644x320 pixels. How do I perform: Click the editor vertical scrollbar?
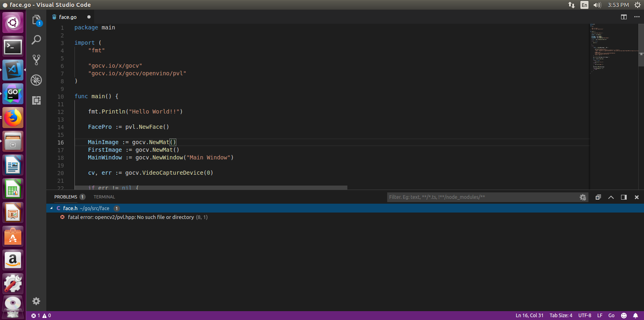(641, 45)
